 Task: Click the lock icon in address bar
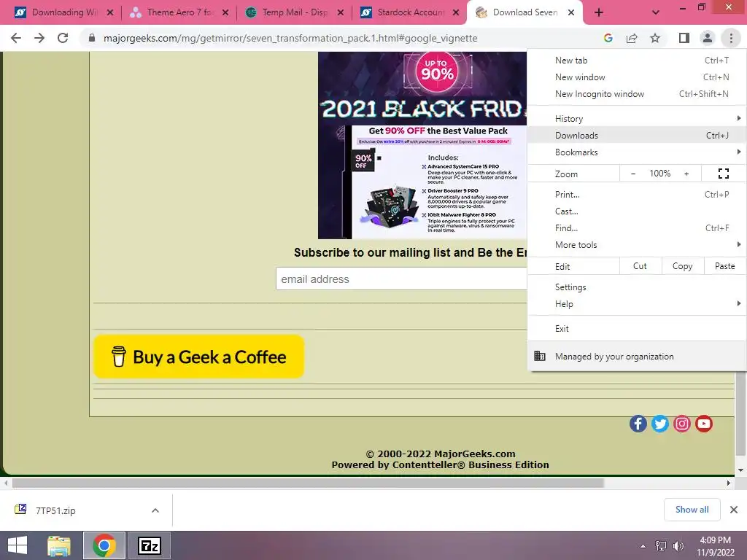[92, 38]
